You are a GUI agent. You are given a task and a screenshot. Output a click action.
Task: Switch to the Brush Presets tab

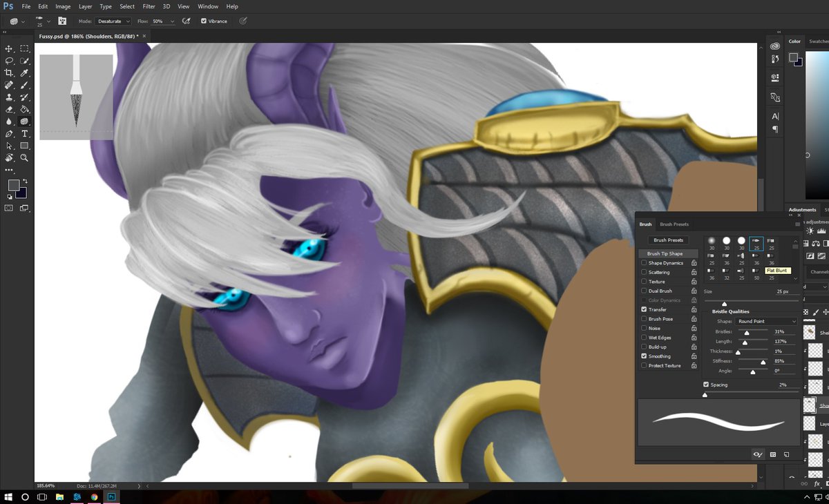tap(674, 224)
